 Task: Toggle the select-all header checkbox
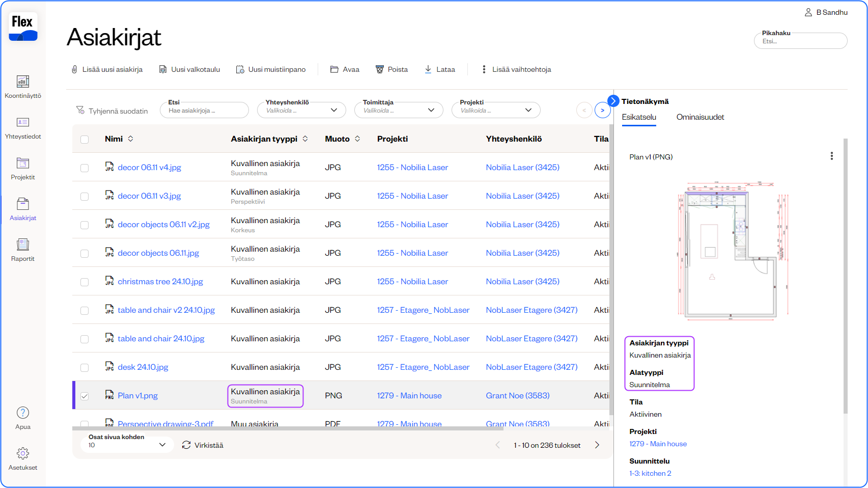click(85, 139)
